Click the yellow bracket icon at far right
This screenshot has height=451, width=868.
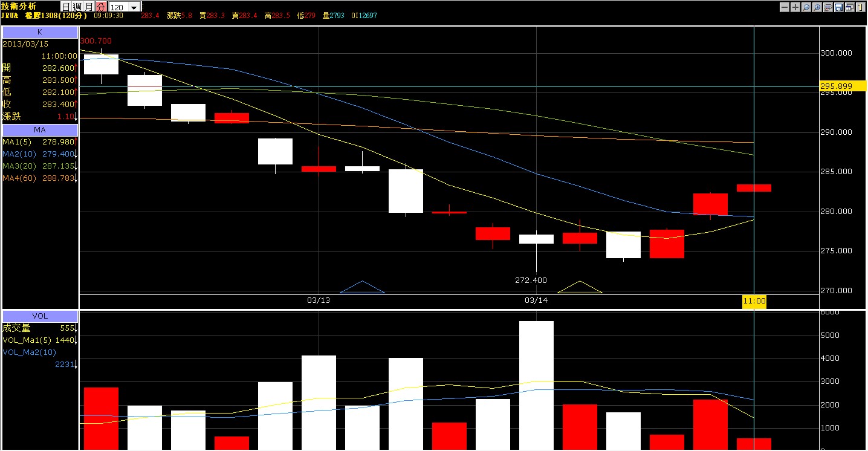(x=861, y=7)
